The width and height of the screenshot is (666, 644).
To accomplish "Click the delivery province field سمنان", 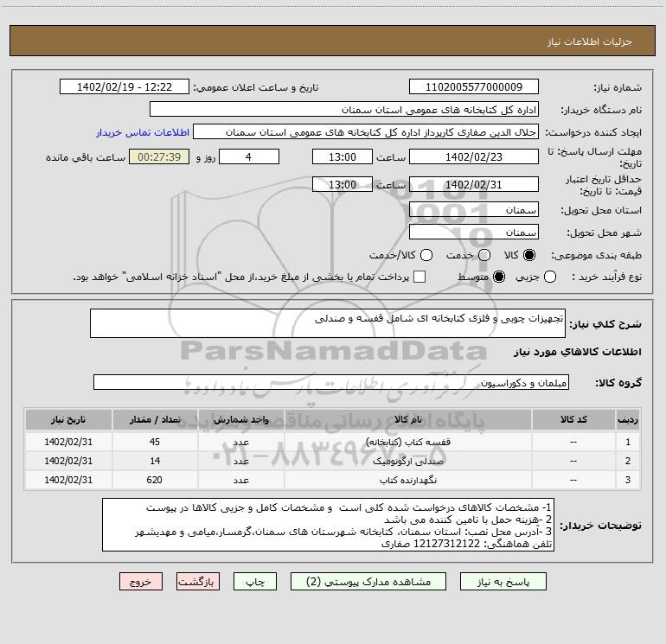I will tap(474, 210).
